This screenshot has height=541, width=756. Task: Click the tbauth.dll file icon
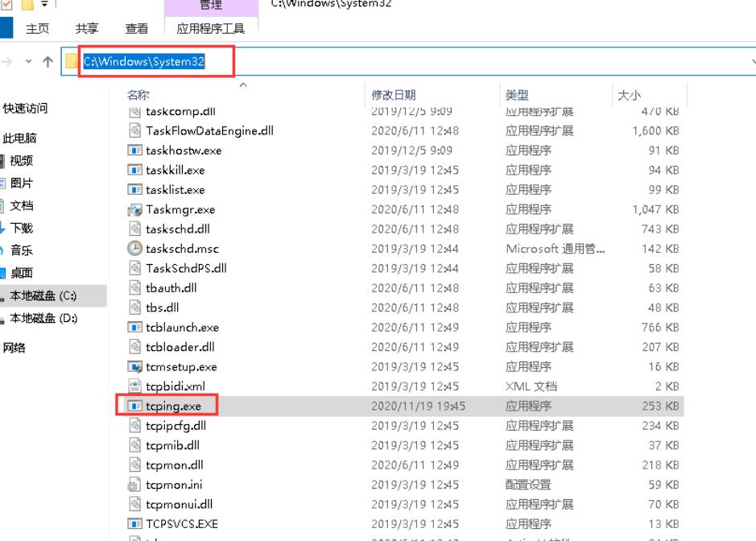point(134,288)
